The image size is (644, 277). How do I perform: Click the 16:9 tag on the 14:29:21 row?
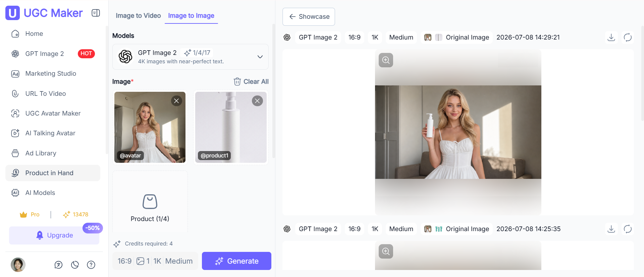pos(354,37)
